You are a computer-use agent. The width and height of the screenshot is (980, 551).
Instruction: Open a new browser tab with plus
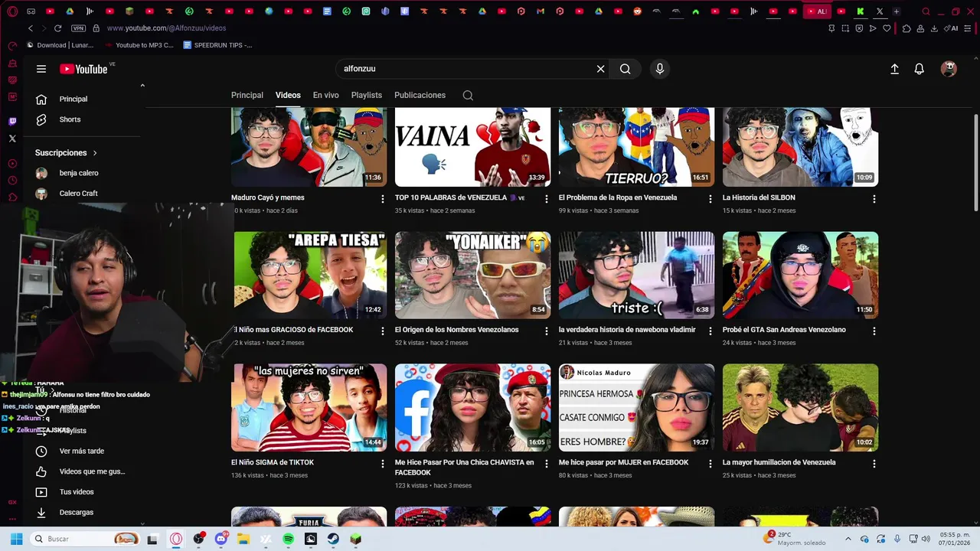[x=897, y=11]
